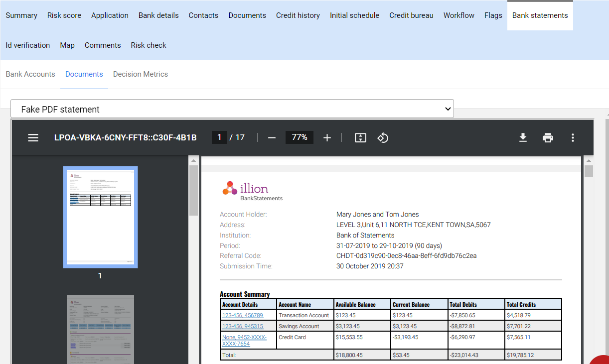The width and height of the screenshot is (609, 364).
Task: Click the thumbnail panel scrollbar up arrow
Action: pyautogui.click(x=193, y=160)
